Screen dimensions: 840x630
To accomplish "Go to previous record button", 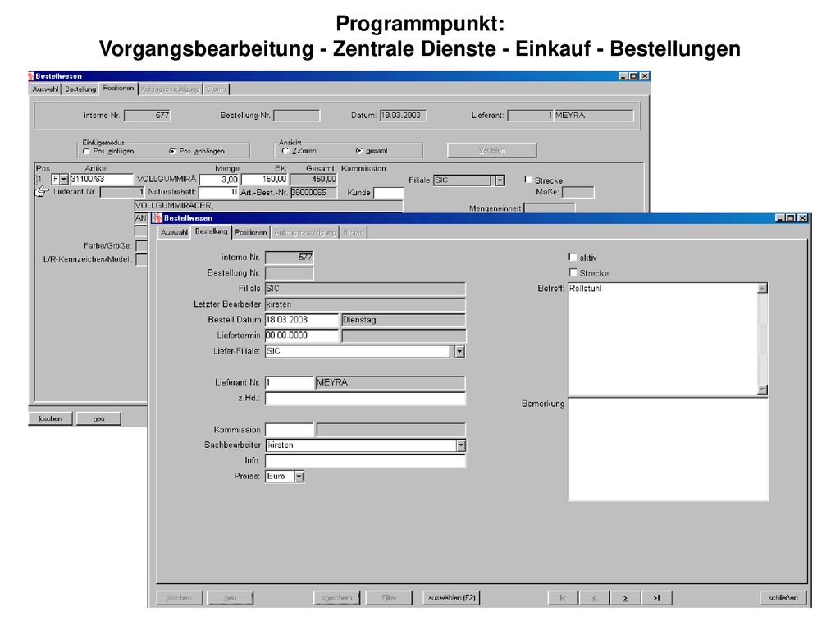I will (594, 597).
